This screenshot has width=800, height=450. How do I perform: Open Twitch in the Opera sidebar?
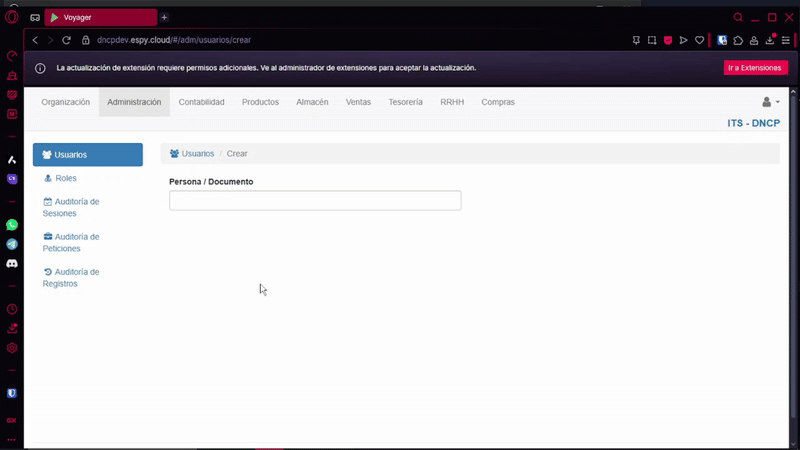pyautogui.click(x=12, y=179)
